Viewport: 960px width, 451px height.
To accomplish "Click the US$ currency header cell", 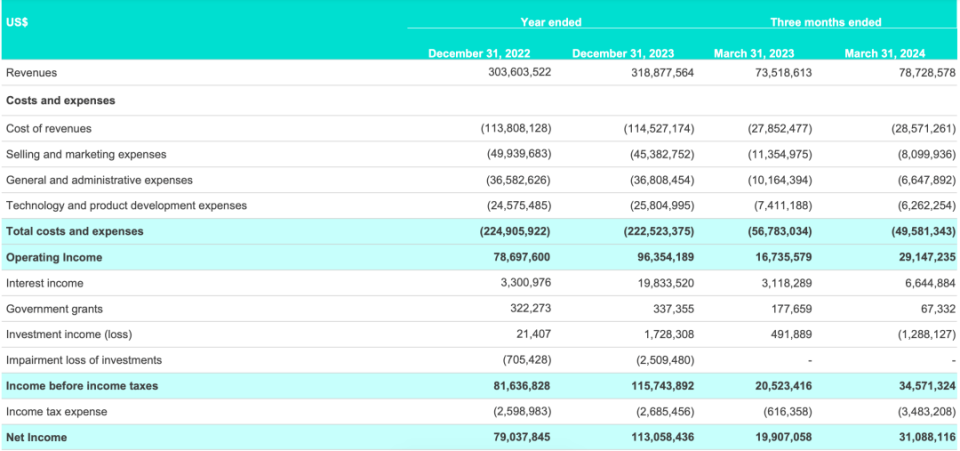I will click(17, 22).
